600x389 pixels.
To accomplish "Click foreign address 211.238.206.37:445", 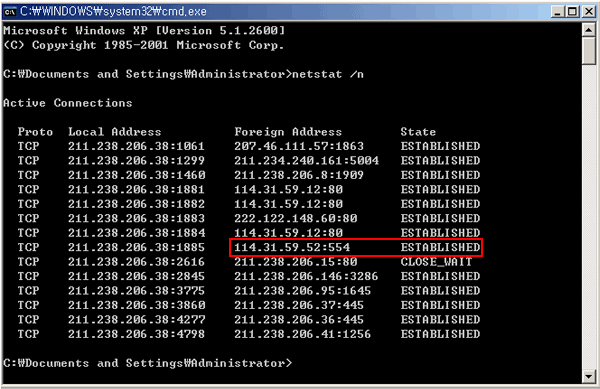I will (299, 305).
